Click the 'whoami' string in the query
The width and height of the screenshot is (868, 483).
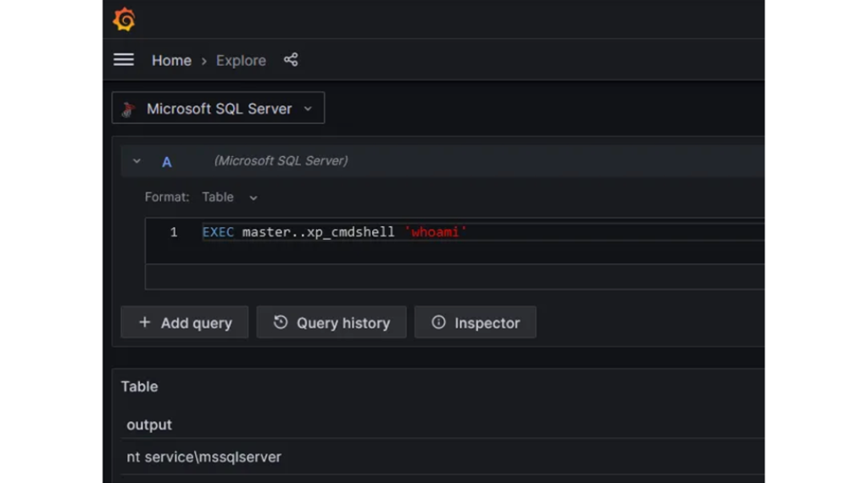point(435,232)
